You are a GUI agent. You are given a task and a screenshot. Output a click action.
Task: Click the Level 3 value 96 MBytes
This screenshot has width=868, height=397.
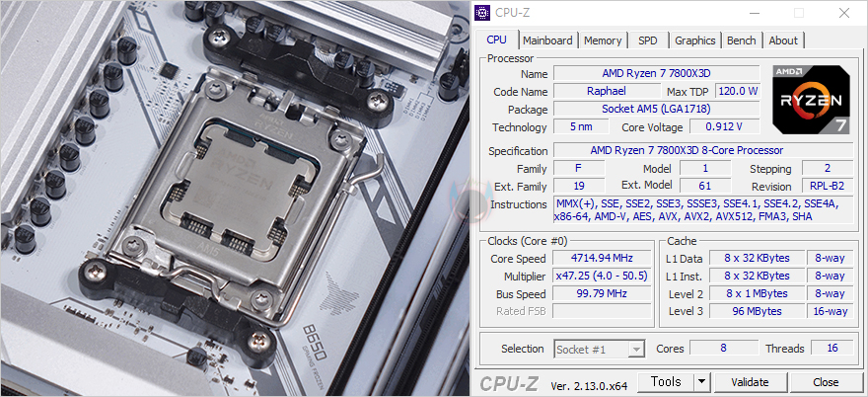click(757, 311)
